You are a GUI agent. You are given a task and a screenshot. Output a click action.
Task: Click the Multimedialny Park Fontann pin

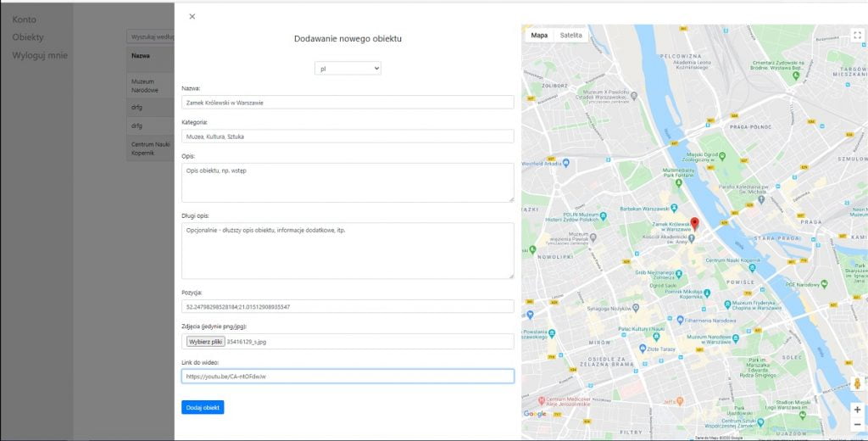[679, 182]
